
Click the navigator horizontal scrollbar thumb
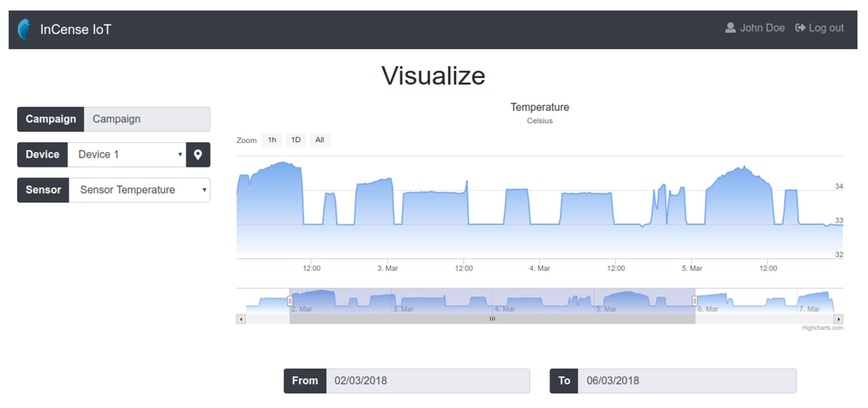[x=492, y=319]
